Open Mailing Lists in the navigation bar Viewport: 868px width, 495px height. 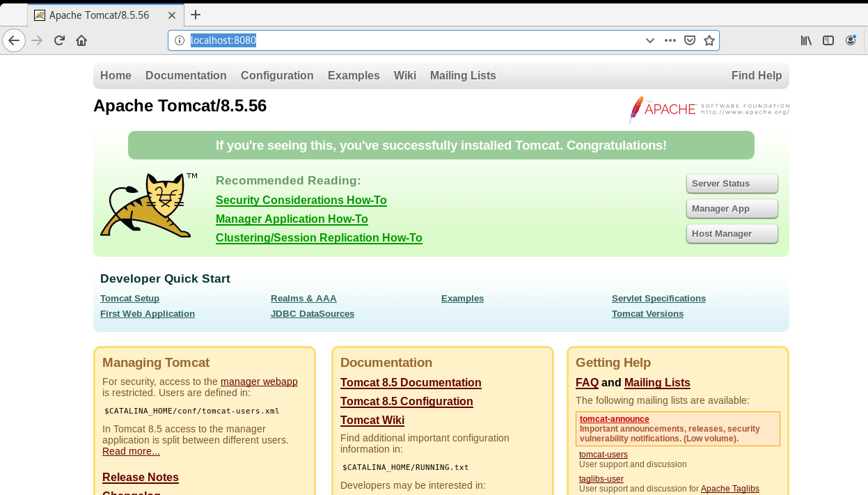(x=463, y=75)
